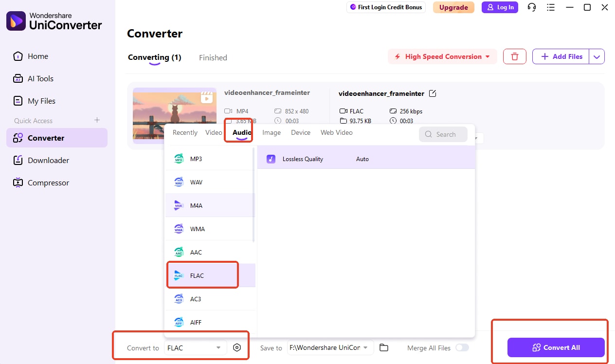Switch to the Downloader tool
This screenshot has height=364, width=615.
point(48,160)
